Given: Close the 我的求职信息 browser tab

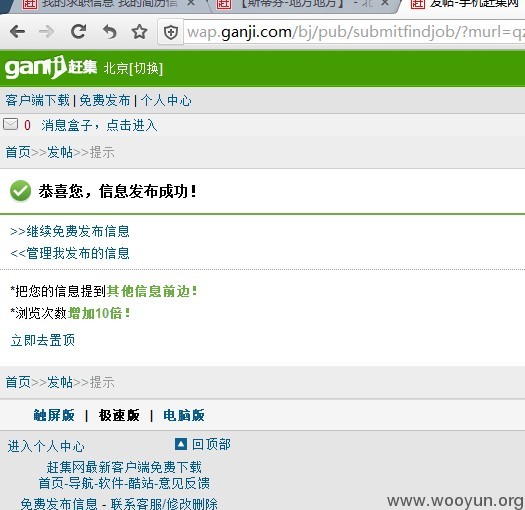Looking at the screenshot, I should click(x=191, y=3).
